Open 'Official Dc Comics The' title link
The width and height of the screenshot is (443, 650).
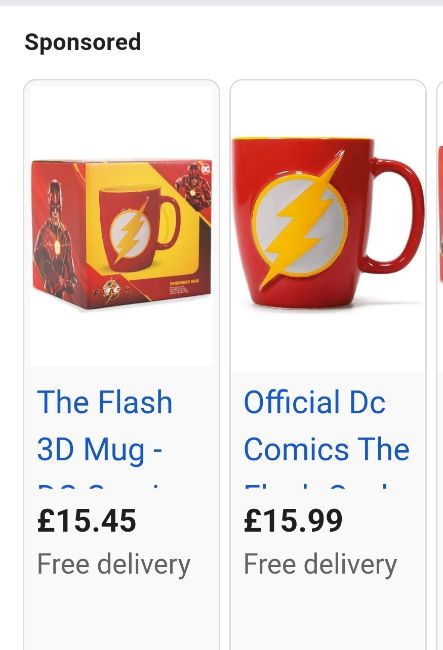(326, 425)
